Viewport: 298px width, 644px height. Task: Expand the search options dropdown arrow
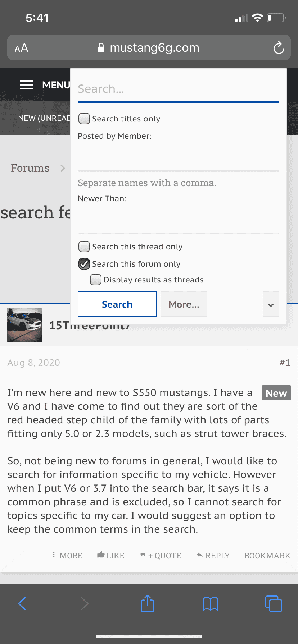coord(271,304)
